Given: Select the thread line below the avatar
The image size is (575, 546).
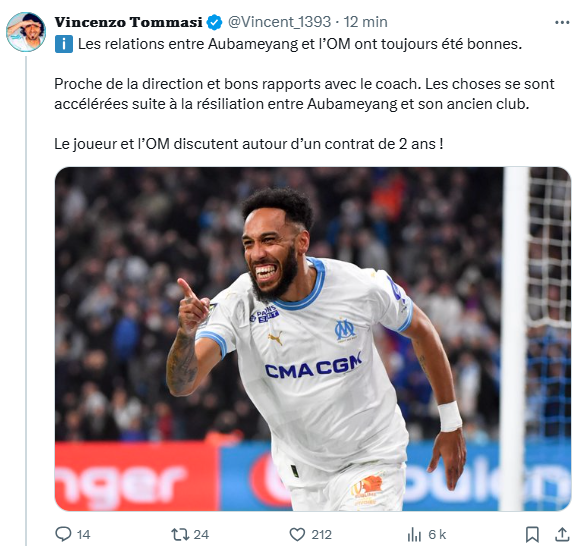Looking at the screenshot, I should (x=26, y=301).
